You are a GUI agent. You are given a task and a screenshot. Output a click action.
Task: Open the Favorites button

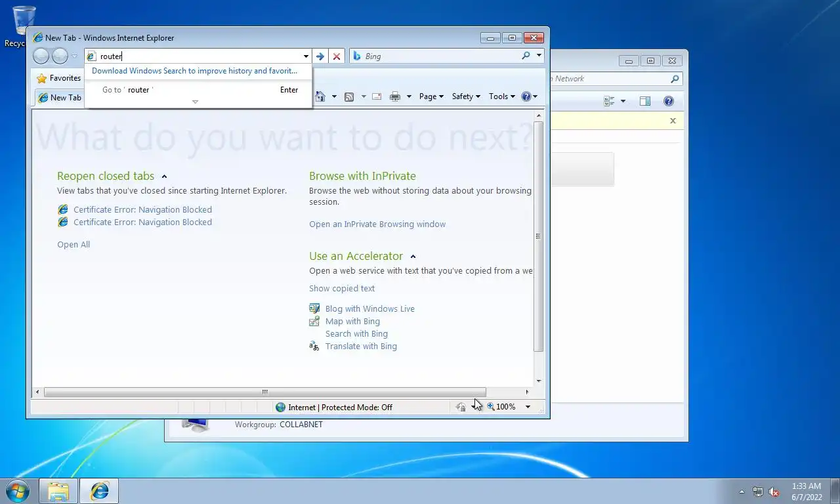click(59, 78)
